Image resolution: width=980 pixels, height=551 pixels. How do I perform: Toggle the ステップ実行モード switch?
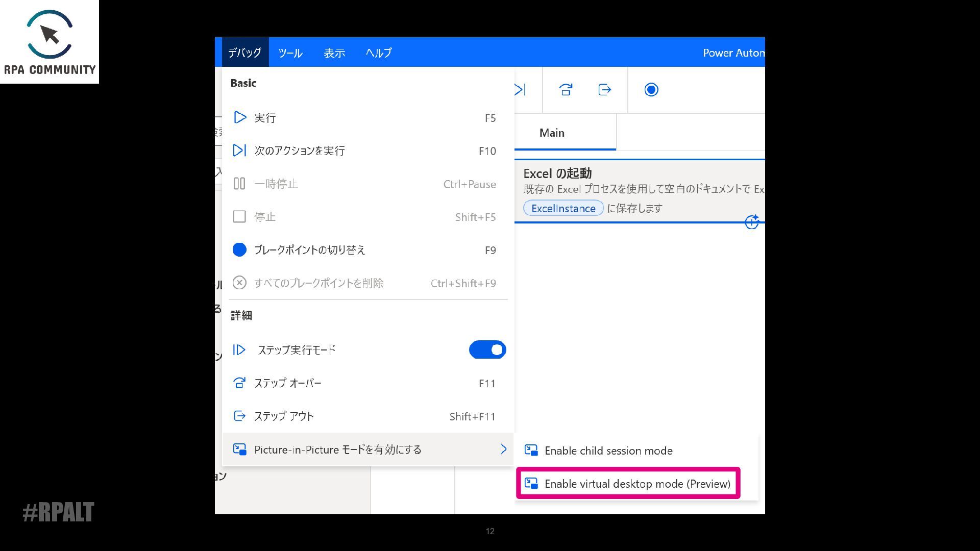click(487, 350)
